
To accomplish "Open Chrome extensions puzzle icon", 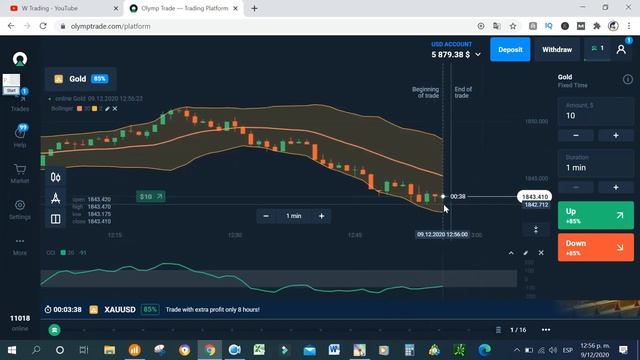I will [597, 26].
